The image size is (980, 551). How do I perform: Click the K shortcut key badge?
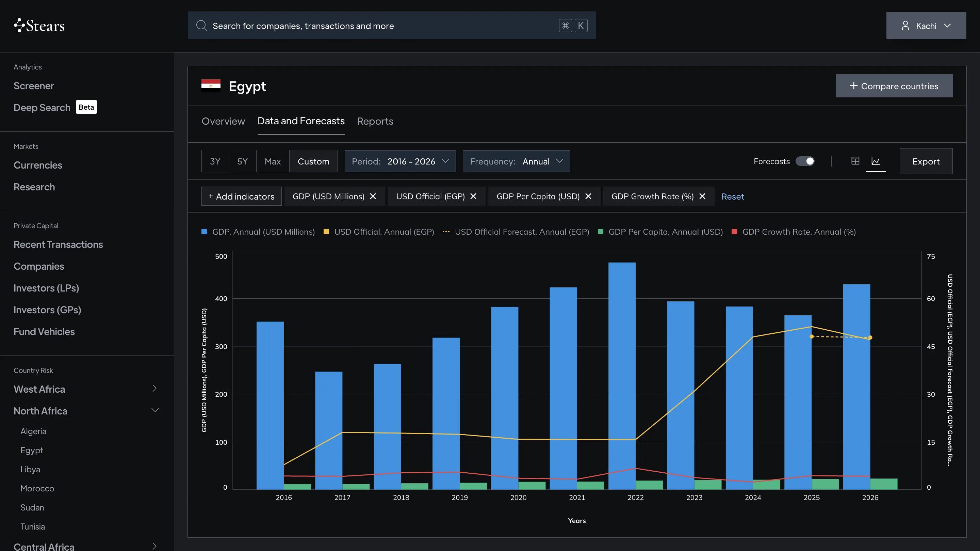click(x=581, y=26)
